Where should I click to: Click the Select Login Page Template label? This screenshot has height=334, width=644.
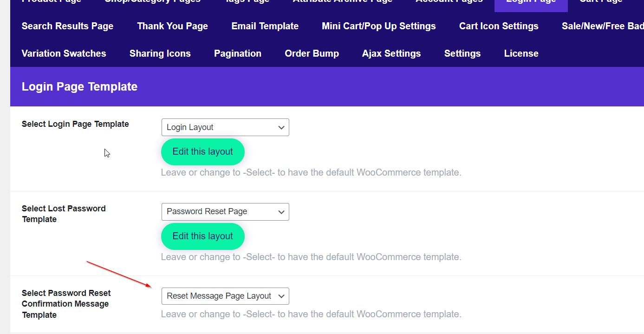click(75, 124)
